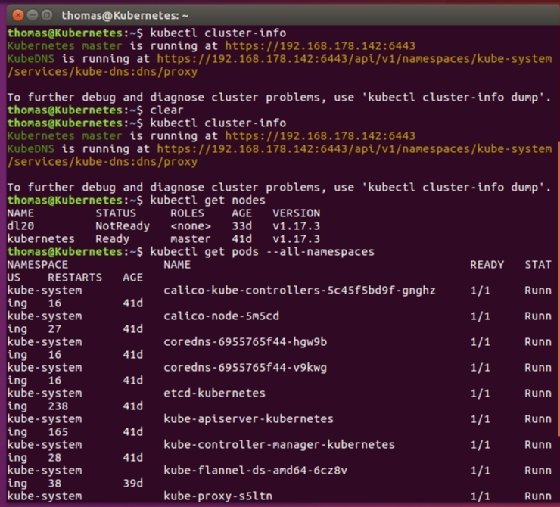Click the window title 'thomas@Kubernetes: ~'
This screenshot has height=507, width=560.
point(125,15)
